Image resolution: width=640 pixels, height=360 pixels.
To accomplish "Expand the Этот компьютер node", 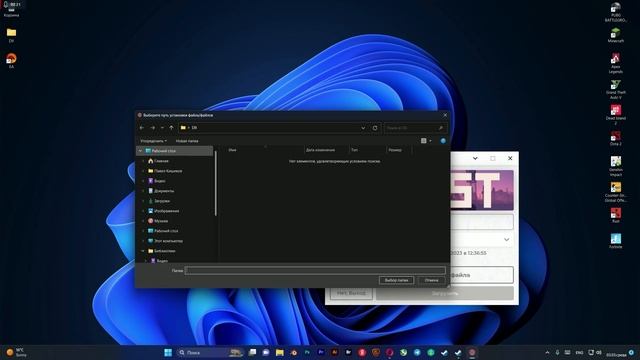I will [143, 241].
